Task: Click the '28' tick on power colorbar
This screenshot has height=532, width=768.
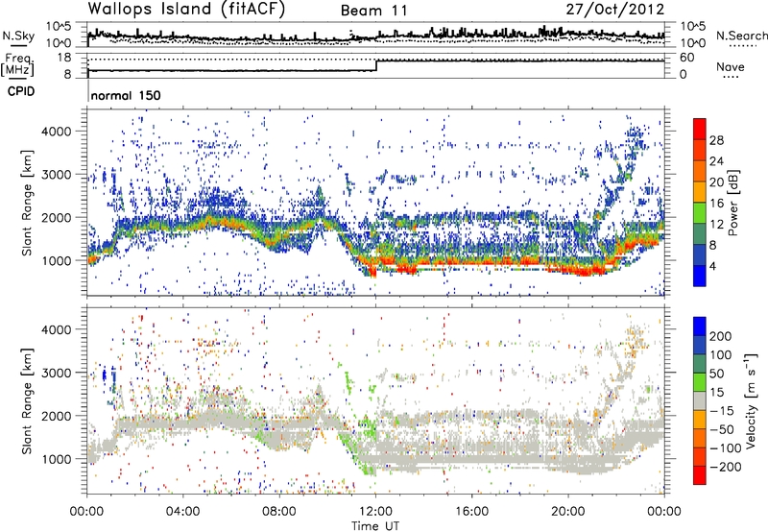Action: [x=716, y=140]
